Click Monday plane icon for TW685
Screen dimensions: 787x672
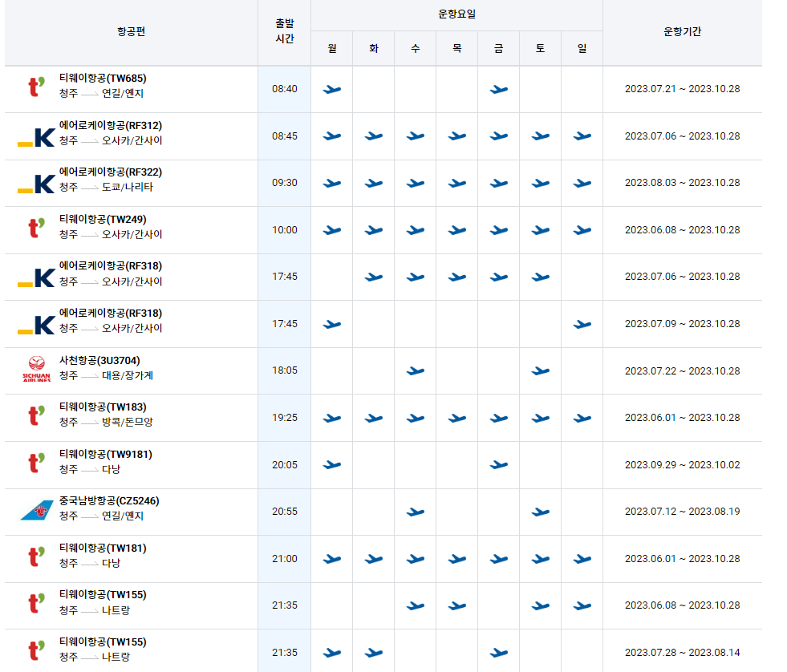point(332,89)
